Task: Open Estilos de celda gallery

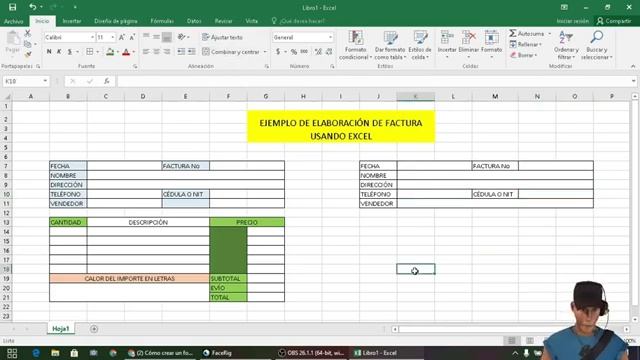Action: (x=420, y=45)
